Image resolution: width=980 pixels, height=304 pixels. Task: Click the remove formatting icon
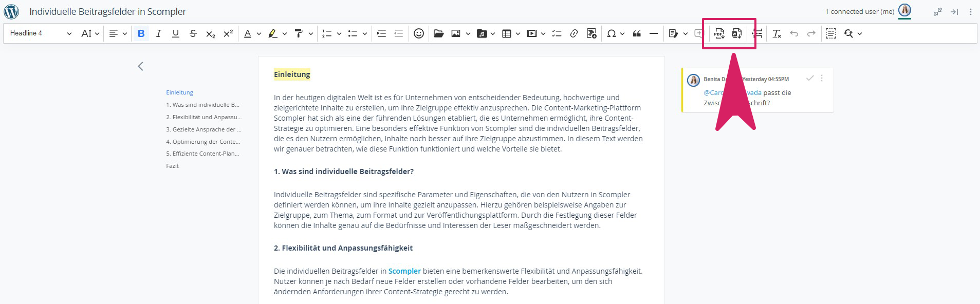776,33
